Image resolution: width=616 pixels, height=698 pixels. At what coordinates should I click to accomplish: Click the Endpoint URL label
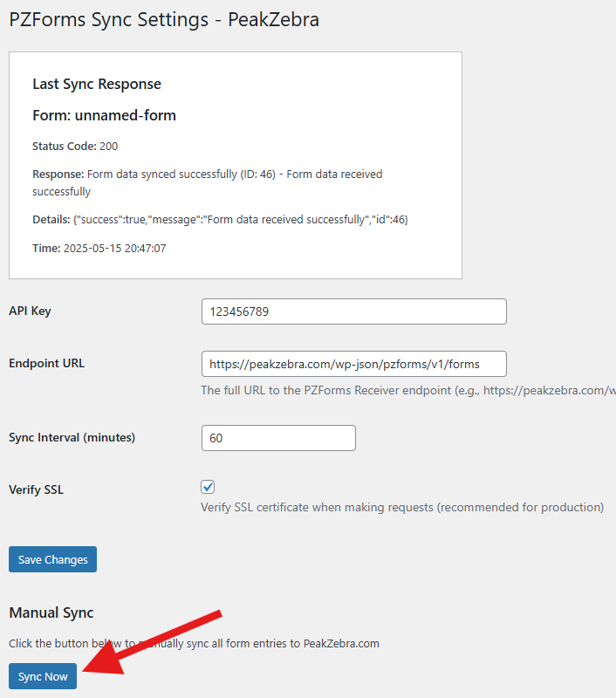click(46, 364)
